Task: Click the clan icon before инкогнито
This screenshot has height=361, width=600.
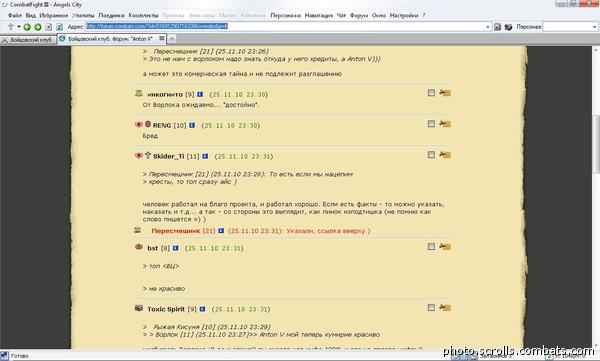Action: [x=139, y=93]
